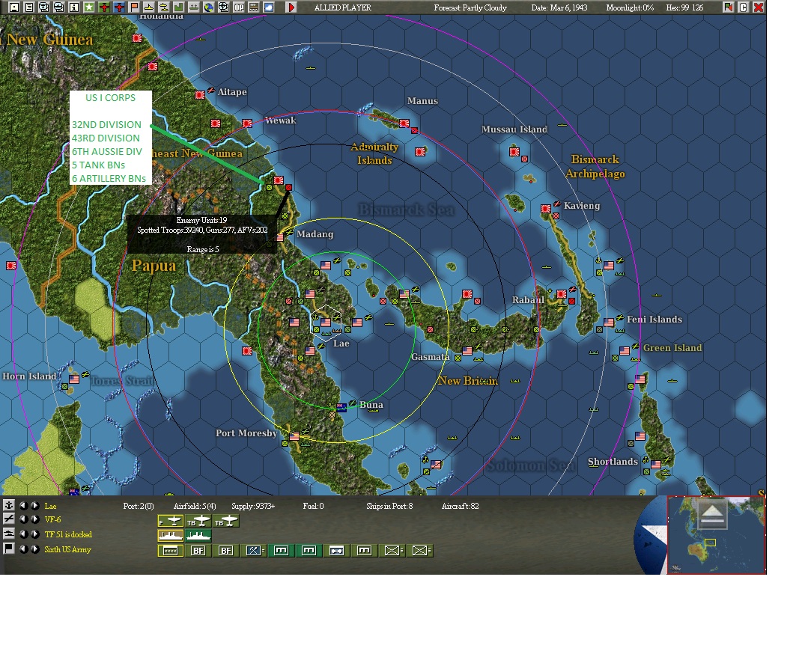Select the base marker at Rabaul
The height and width of the screenshot is (672, 811).
tap(561, 294)
